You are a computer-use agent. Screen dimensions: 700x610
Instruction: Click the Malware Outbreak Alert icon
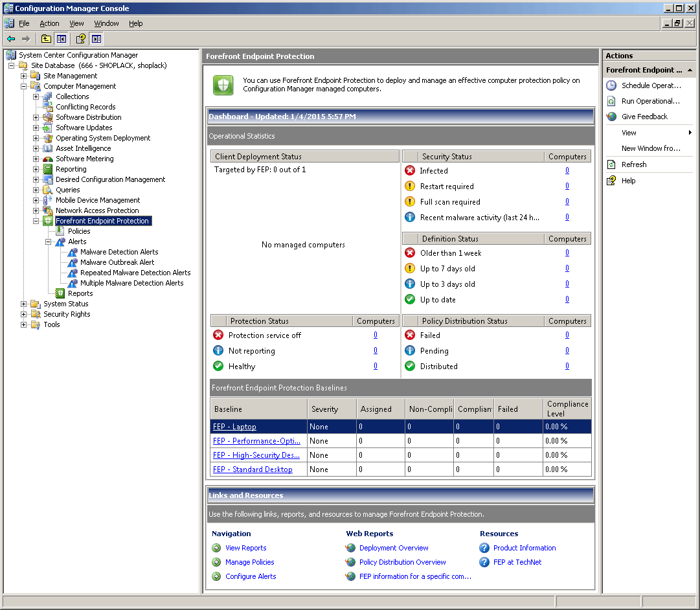click(73, 262)
